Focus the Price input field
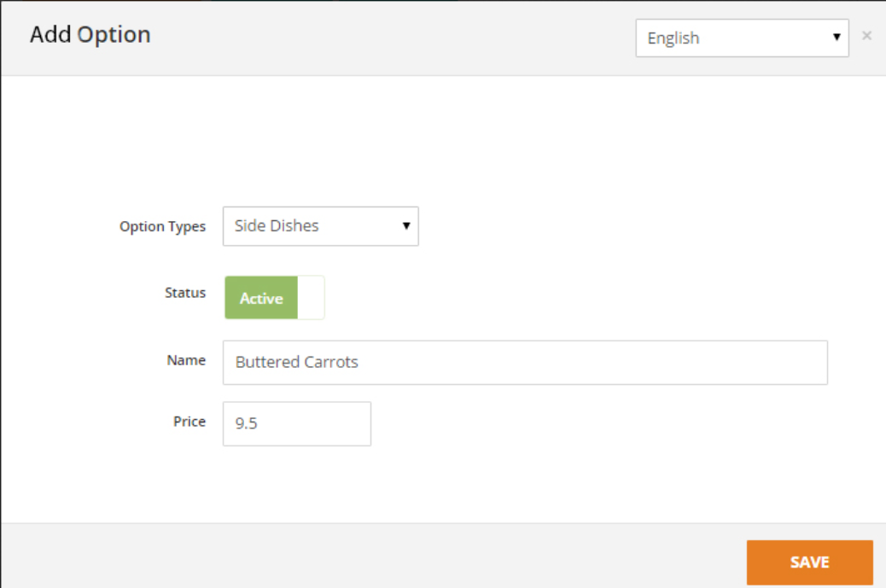The image size is (886, 588). pyautogui.click(x=296, y=423)
